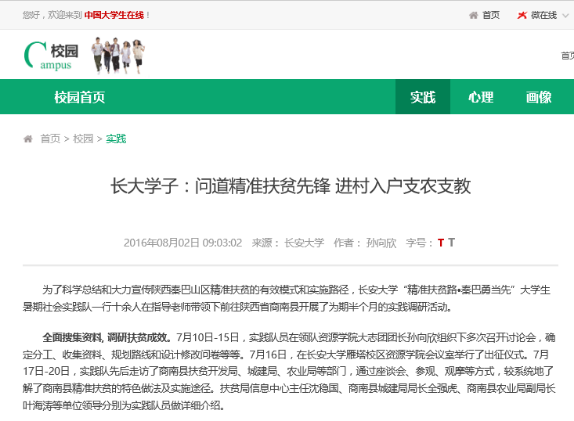Go to 校园 in breadcrumb trail
Image resolution: width=574 pixels, height=421 pixels.
(x=83, y=139)
